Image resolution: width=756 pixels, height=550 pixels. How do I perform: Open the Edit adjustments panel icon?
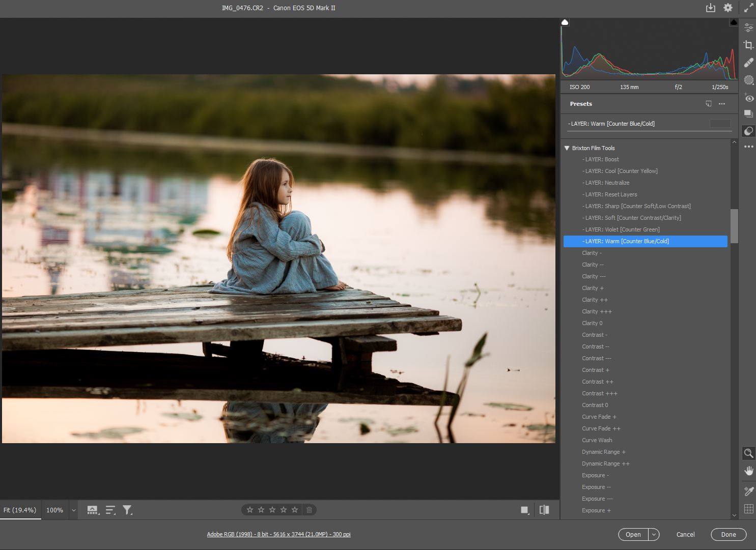[748, 28]
